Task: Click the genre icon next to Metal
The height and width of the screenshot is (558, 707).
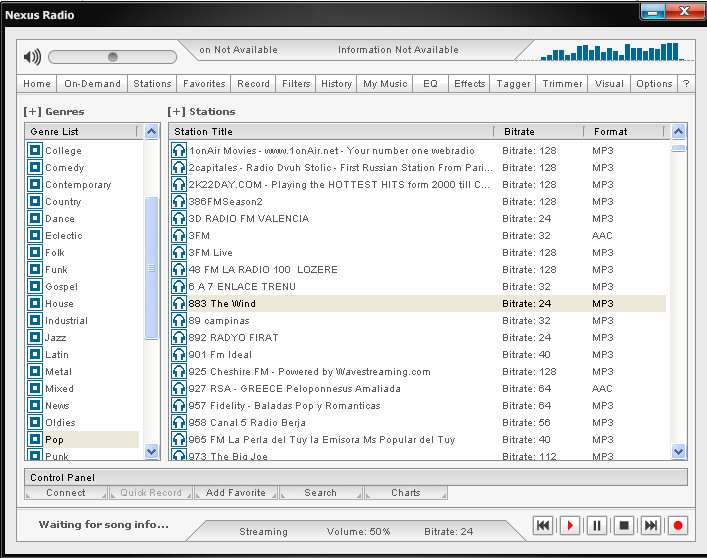Action: (x=35, y=371)
